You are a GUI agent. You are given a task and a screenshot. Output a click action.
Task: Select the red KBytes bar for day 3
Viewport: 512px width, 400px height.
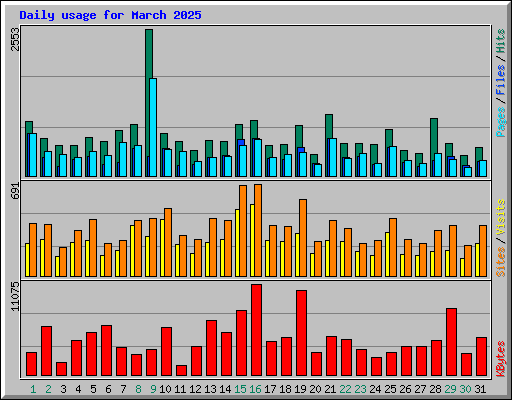(61, 369)
